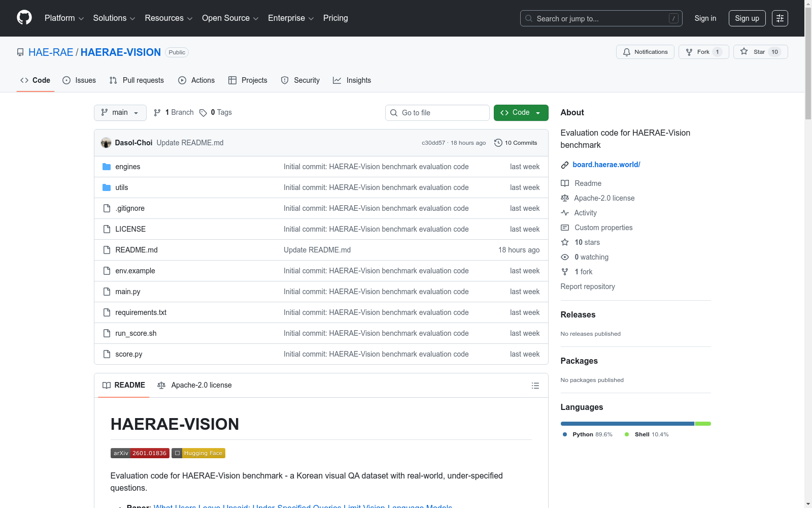Click commit hash c30dd57

point(433,143)
